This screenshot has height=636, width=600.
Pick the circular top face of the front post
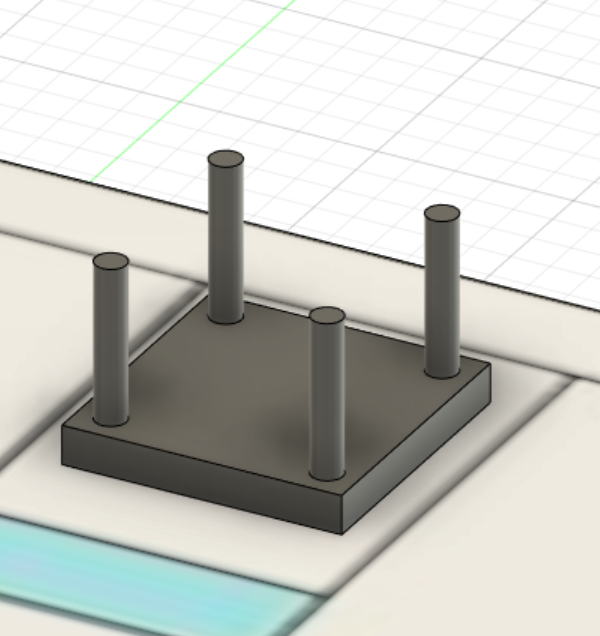pyautogui.click(x=327, y=316)
